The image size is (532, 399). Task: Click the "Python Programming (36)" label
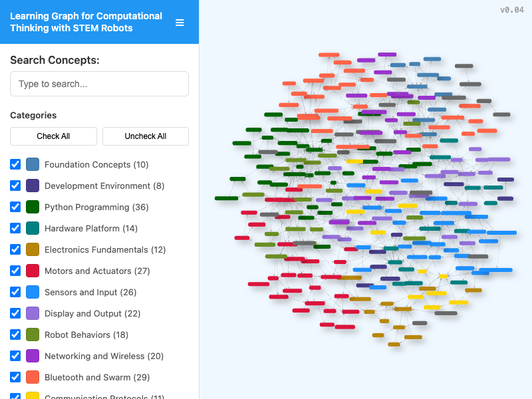[x=96, y=207]
